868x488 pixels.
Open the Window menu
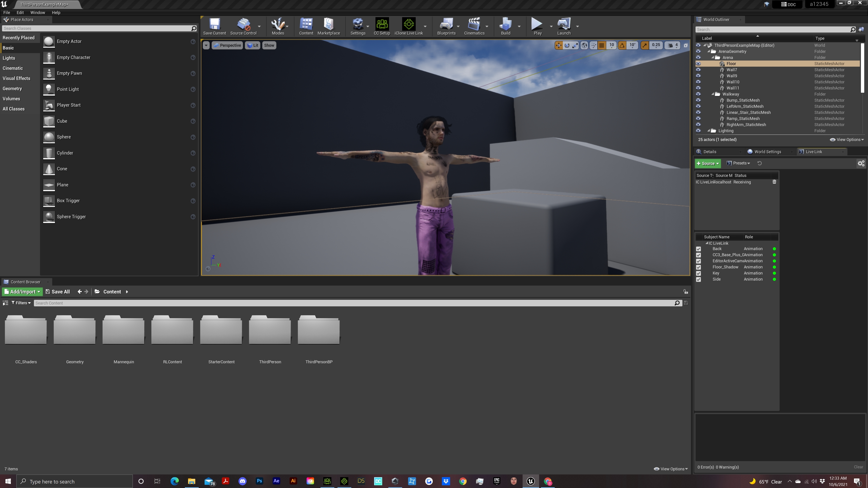coord(37,12)
